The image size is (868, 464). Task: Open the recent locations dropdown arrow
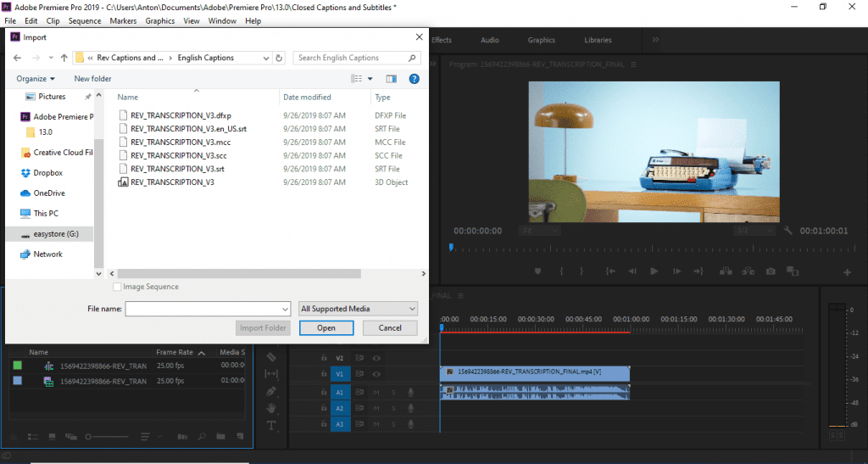[50, 58]
